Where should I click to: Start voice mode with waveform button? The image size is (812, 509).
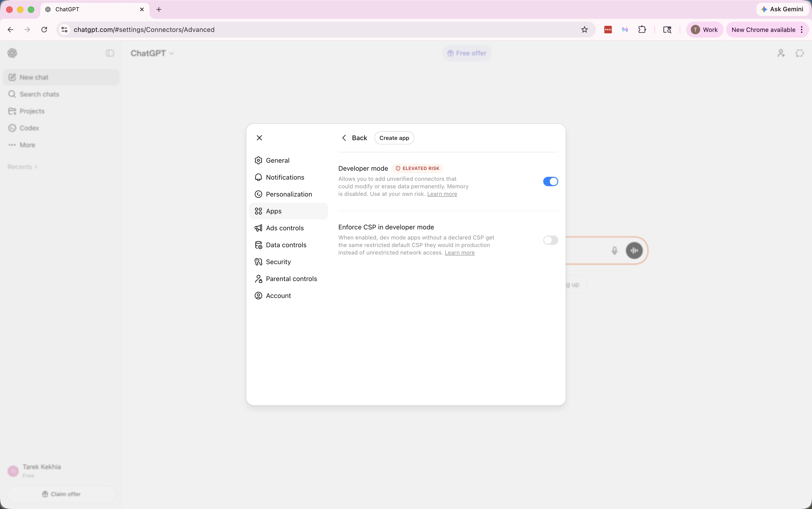[634, 251]
